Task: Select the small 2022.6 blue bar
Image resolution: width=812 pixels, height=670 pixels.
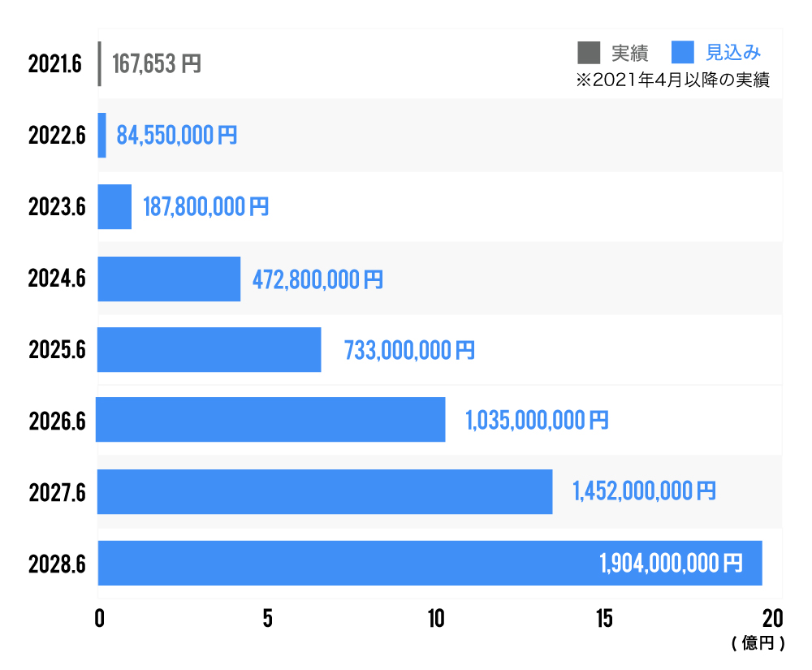Action: click(102, 136)
